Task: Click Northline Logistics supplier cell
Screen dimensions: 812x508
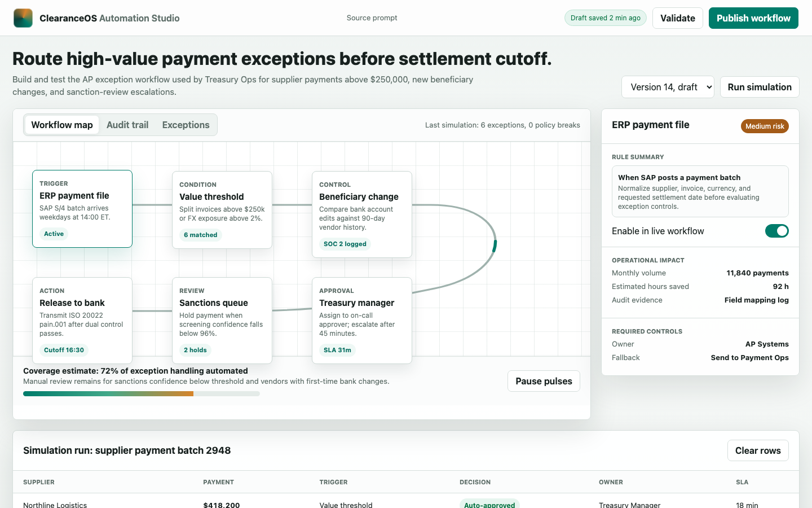Action: pyautogui.click(x=55, y=504)
